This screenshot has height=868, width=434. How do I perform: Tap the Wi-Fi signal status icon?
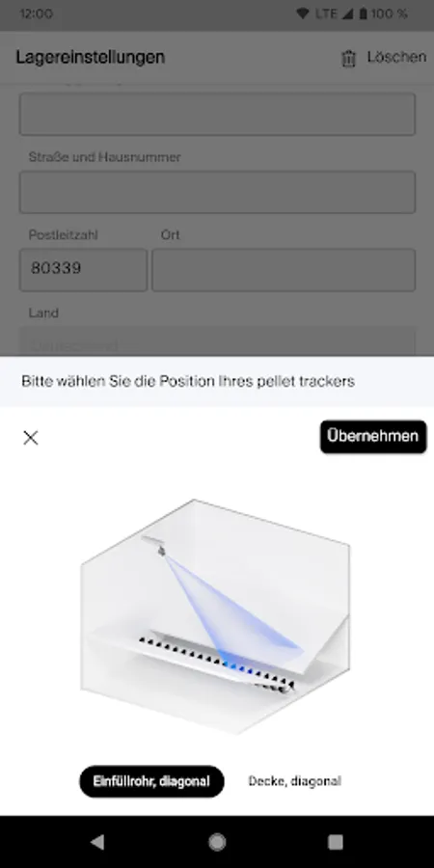point(302,14)
